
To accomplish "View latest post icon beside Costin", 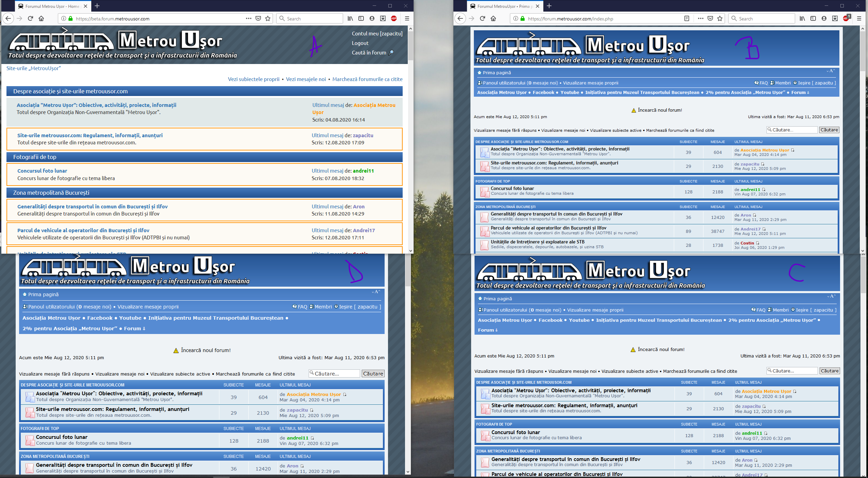I will click(758, 243).
